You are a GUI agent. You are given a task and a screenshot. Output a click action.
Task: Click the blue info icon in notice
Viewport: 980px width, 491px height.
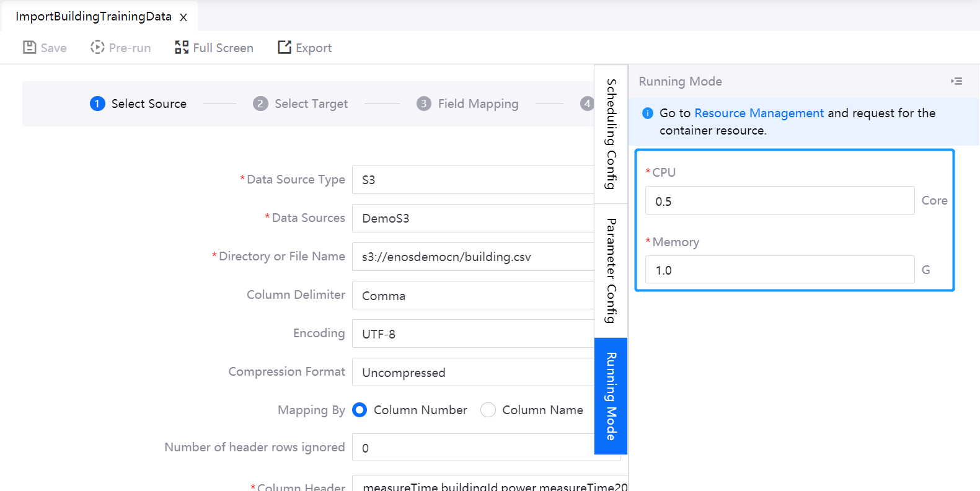(648, 113)
